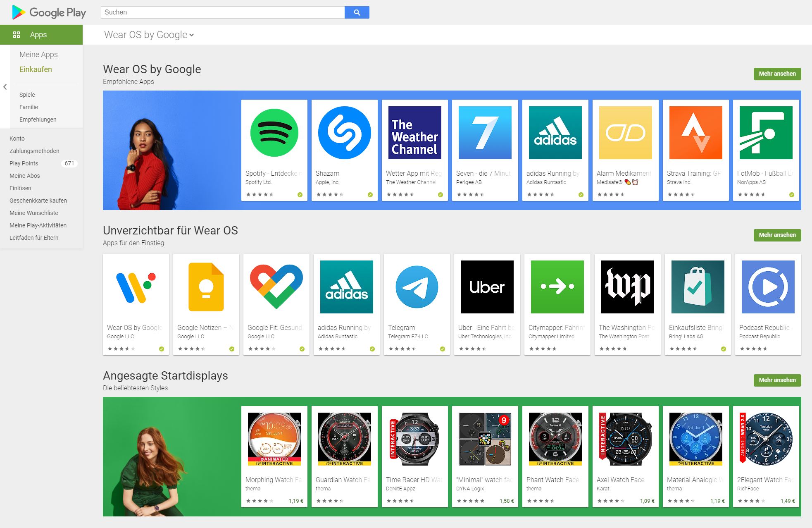This screenshot has width=812, height=528.
Task: Open the Alarm Medikament Medisafe icon
Action: click(626, 133)
